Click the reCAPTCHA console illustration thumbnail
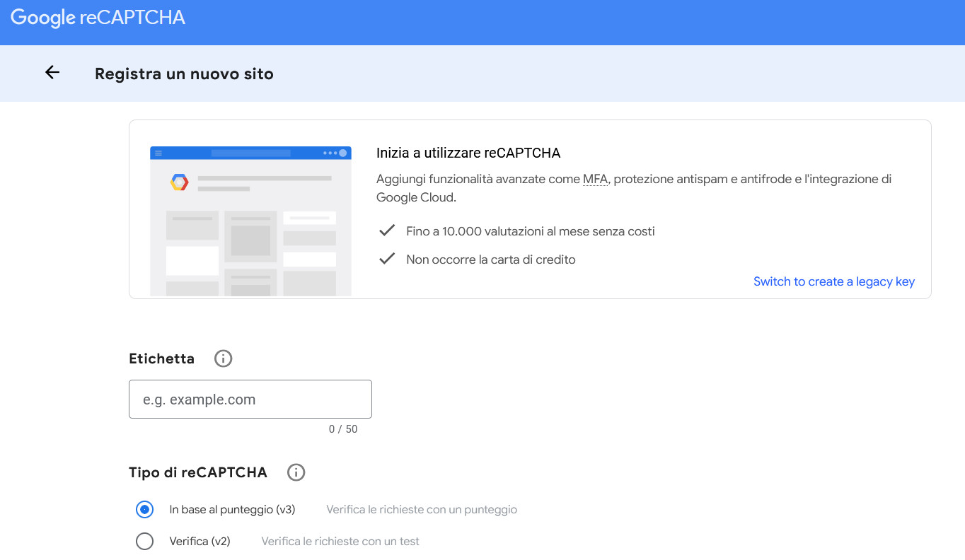 pos(250,221)
